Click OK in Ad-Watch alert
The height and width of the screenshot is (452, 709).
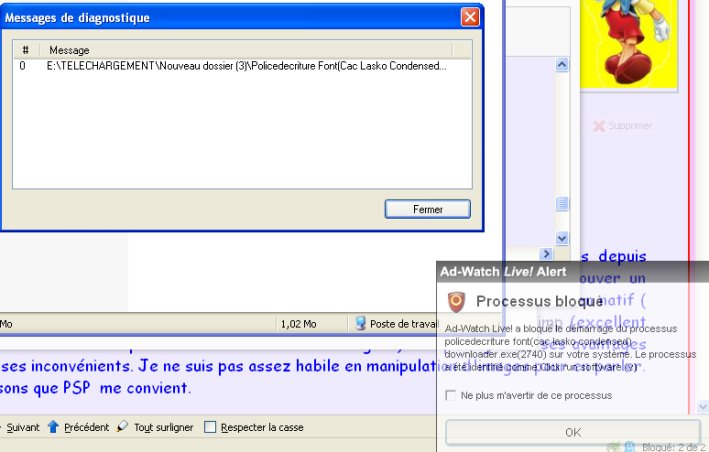[573, 433]
